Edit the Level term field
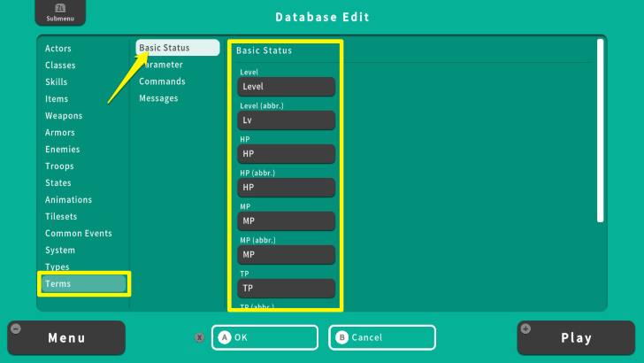Image resolution: width=644 pixels, height=363 pixels. pyautogui.click(x=287, y=87)
